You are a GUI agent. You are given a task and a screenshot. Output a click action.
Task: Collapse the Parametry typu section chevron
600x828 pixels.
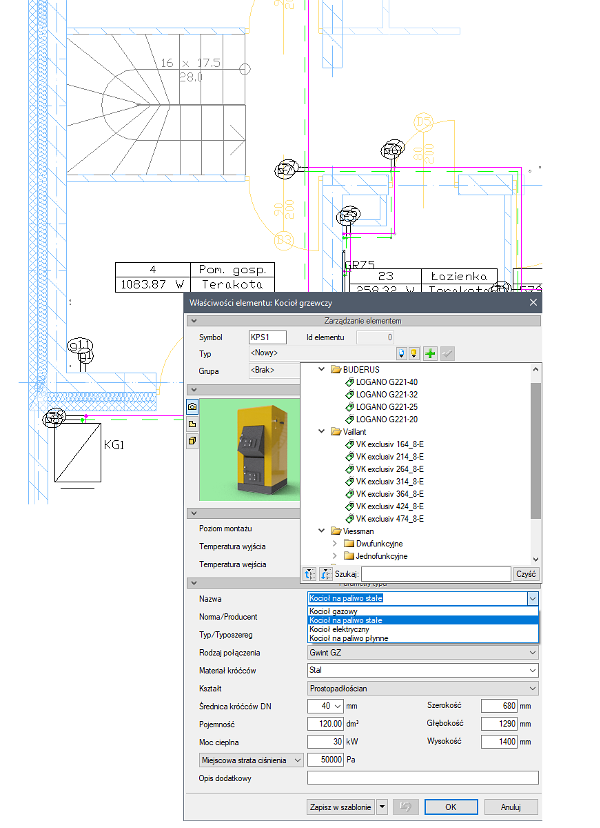click(x=194, y=583)
